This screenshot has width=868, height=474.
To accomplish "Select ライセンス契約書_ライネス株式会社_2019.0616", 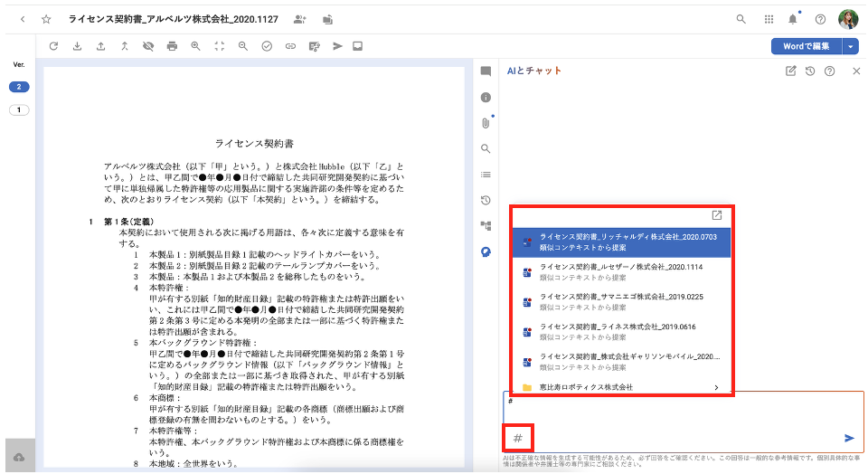I will click(621, 332).
